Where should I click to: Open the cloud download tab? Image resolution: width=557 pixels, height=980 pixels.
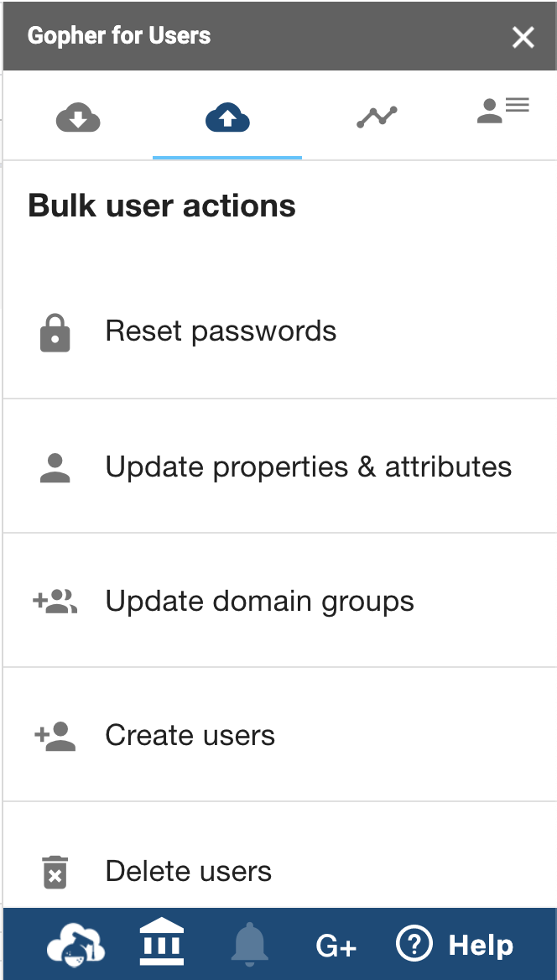(x=78, y=117)
